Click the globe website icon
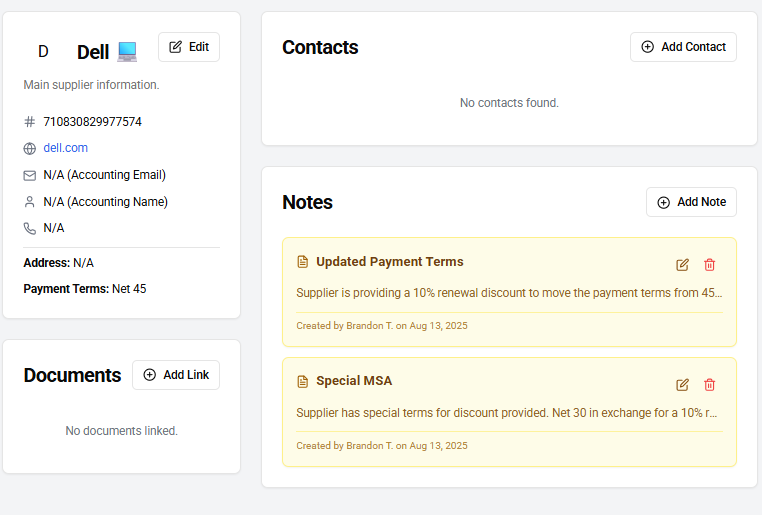 pos(30,148)
